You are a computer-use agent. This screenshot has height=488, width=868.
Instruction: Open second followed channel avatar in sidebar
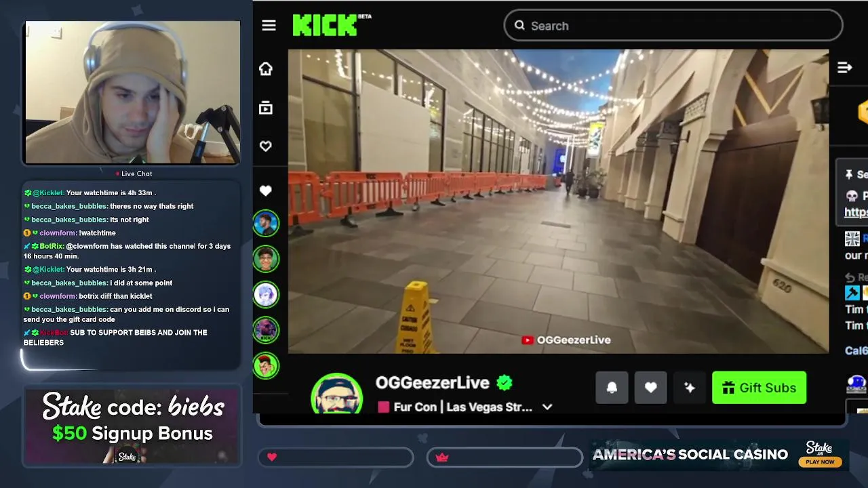pos(266,259)
